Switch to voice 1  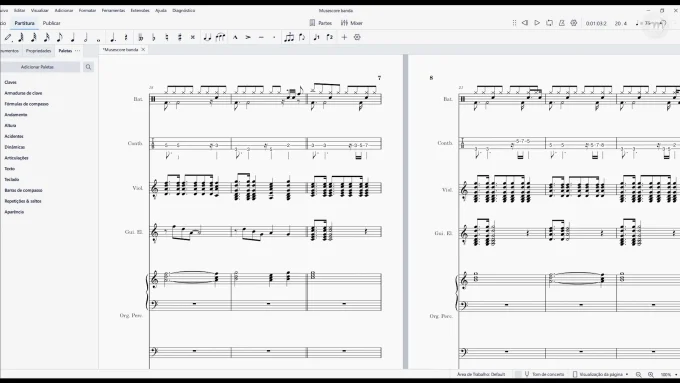[x=317, y=37]
